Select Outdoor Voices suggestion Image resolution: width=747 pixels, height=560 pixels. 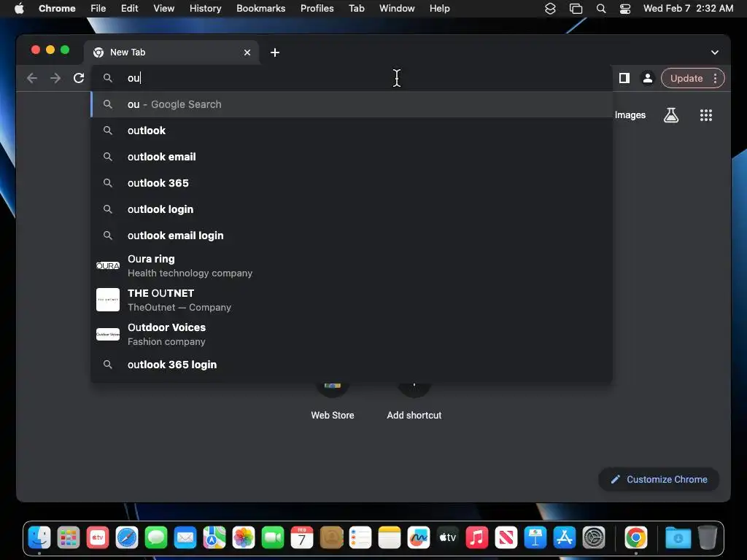[352, 334]
